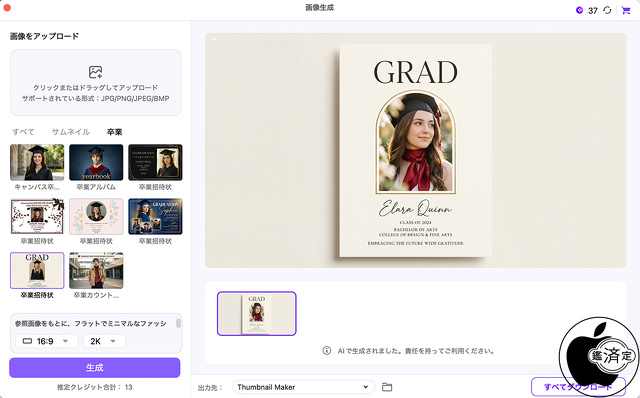Click the credit count 37
The image size is (640, 398).
point(593,11)
